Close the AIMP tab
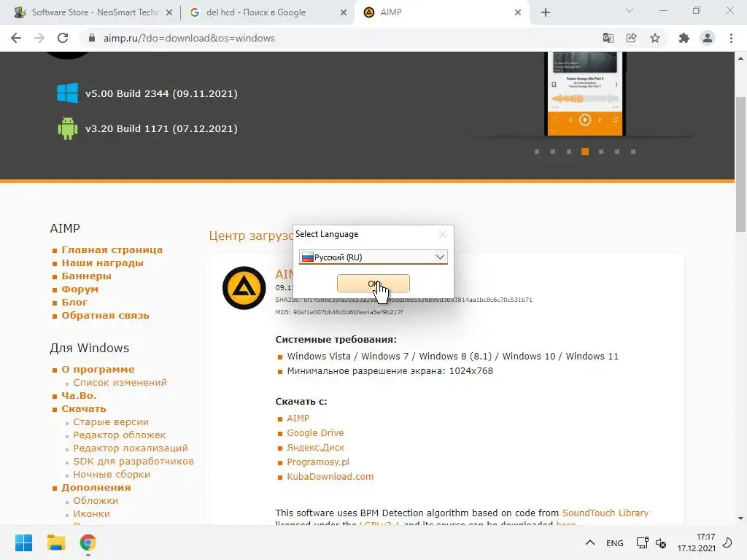Screen dimensions: 747x560 point(518,13)
